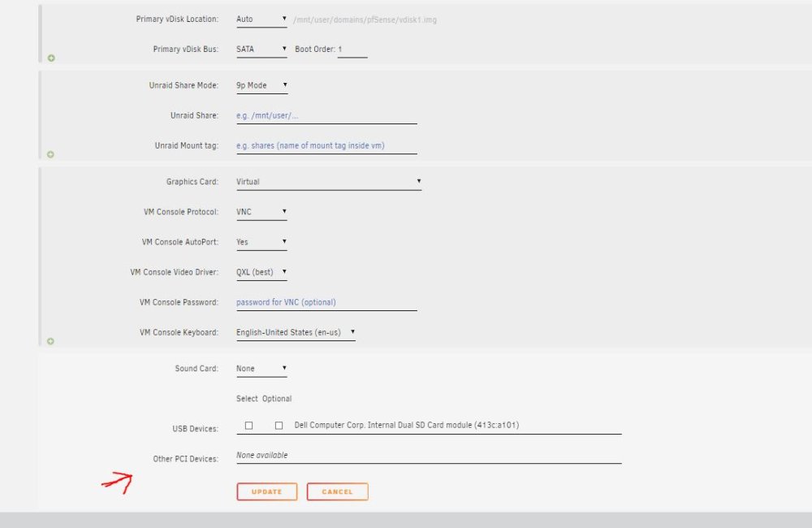
Task: Click the 'Unraid Share Mode:' label
Action: tap(184, 85)
